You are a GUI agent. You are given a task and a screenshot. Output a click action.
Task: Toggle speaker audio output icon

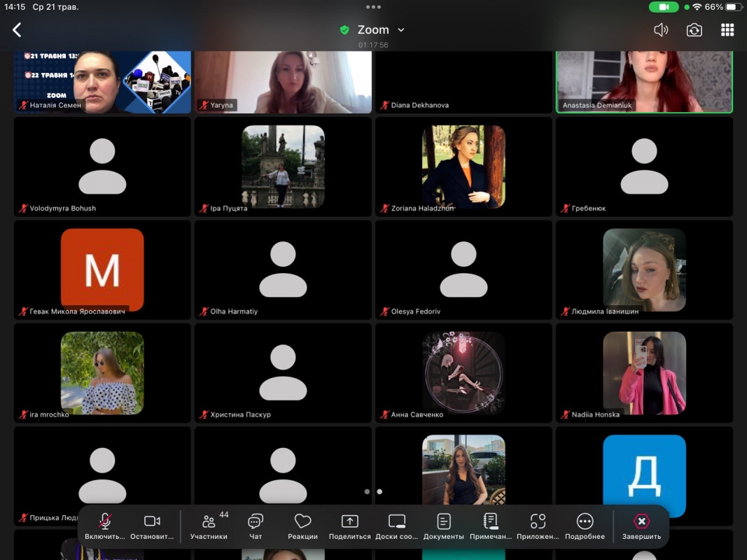661,30
